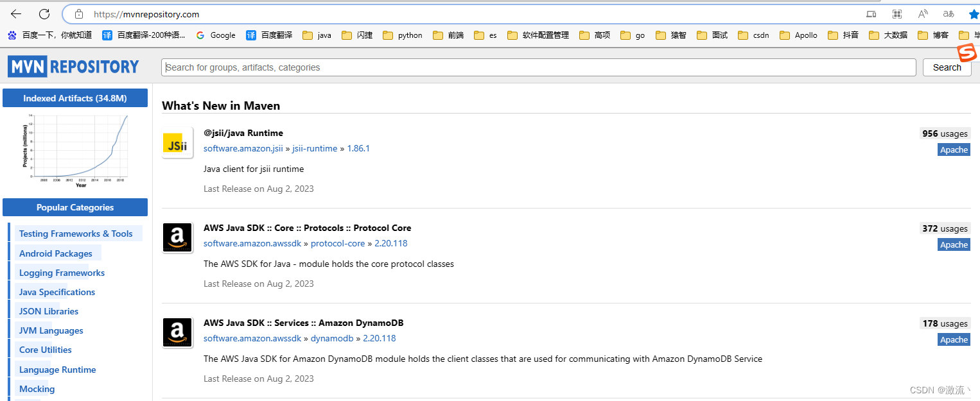Open version 1.86.1 link
980x401 pixels.
pos(358,148)
